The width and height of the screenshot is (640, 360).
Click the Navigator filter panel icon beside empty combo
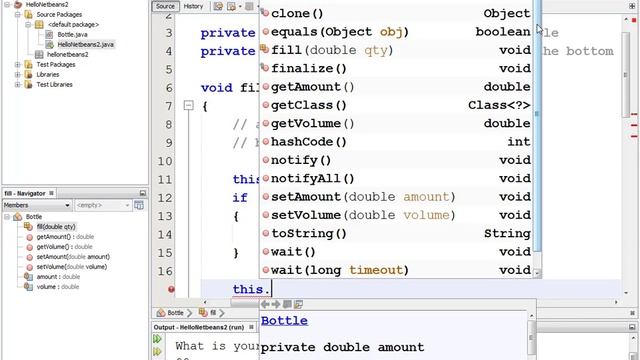[139, 205]
